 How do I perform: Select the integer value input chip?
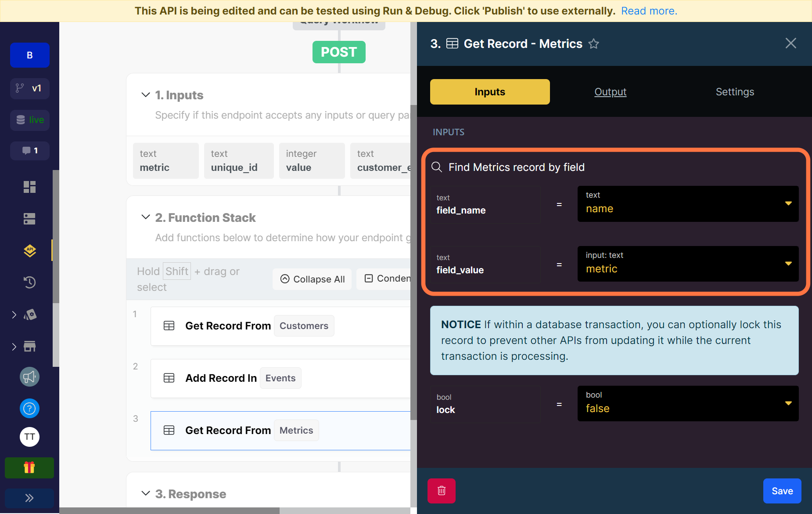point(312,161)
